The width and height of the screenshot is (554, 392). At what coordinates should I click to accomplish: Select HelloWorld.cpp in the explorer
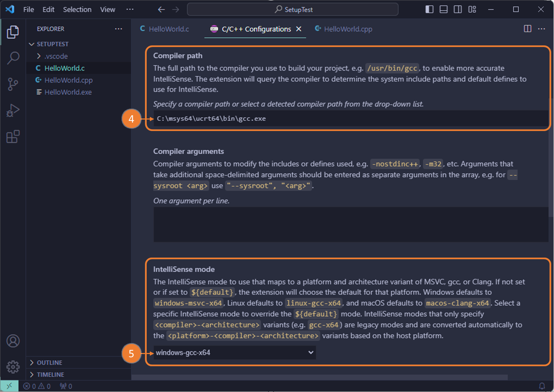(x=78, y=80)
